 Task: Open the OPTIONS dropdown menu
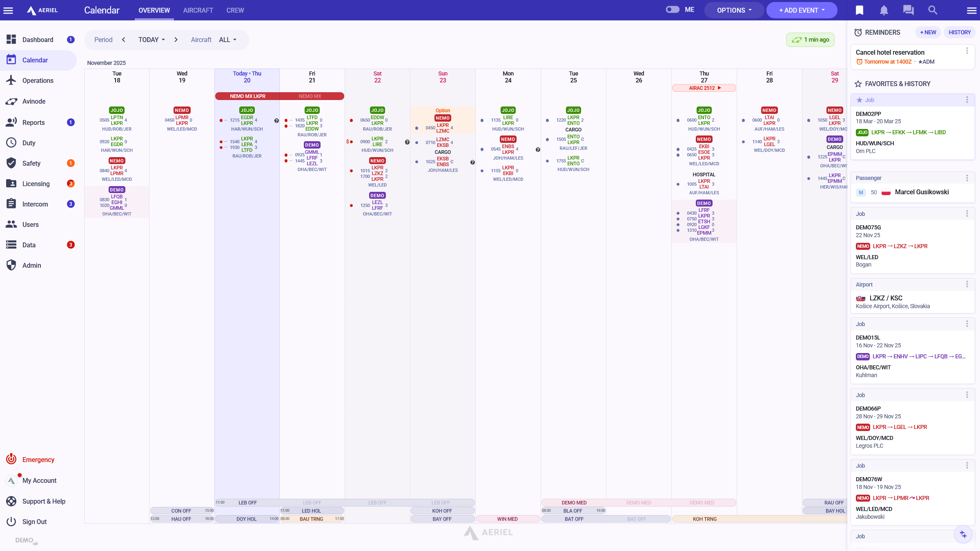[x=734, y=10]
